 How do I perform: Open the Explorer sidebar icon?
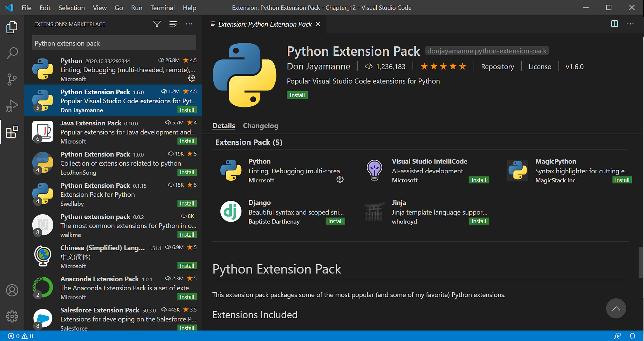(x=12, y=27)
